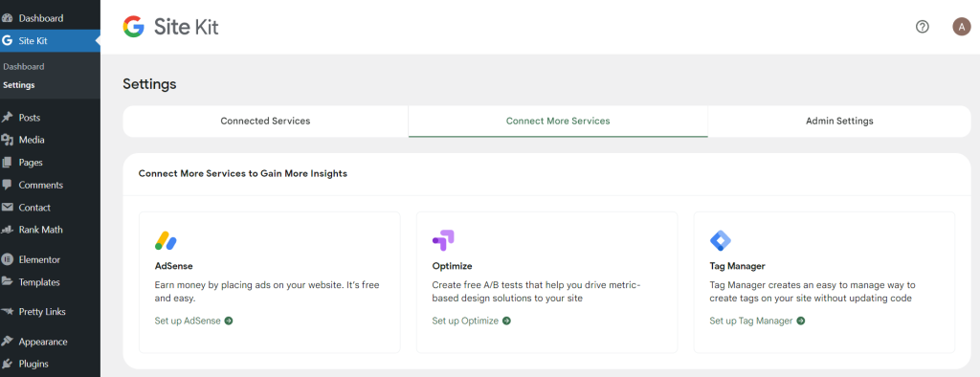Click the Elementor icon in the sidebar

point(8,259)
